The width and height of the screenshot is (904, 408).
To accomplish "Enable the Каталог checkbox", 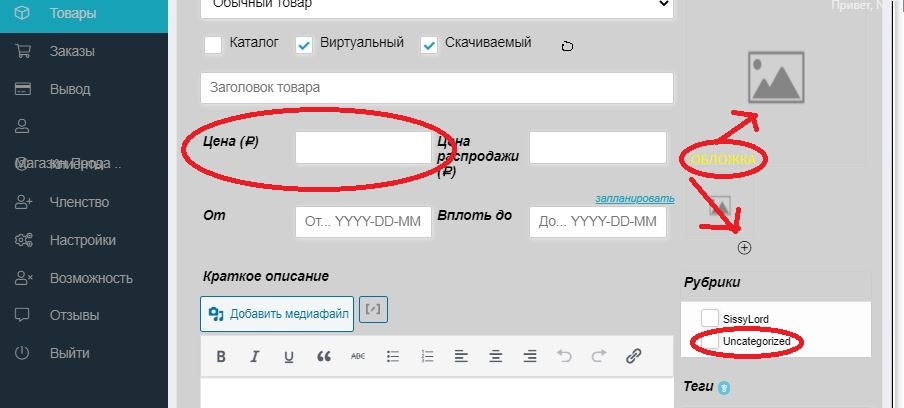I will (213, 45).
